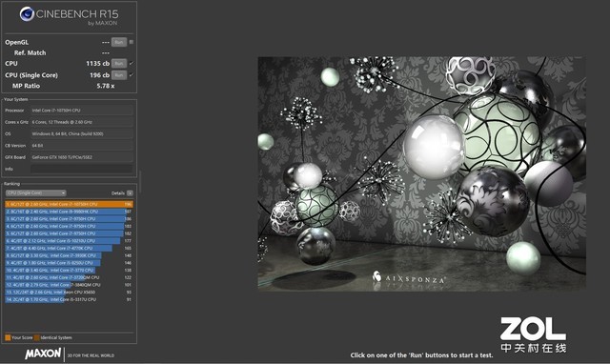Toggle the CPU (Single Core) test checkmark
Image resolution: width=610 pixels, height=364 pixels.
click(132, 74)
